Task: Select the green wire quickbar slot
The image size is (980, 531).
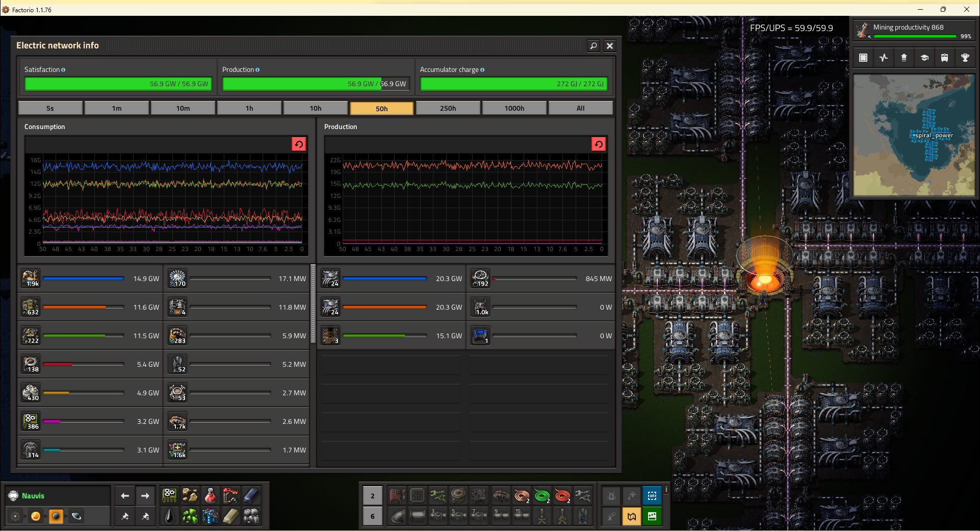Action: click(542, 496)
